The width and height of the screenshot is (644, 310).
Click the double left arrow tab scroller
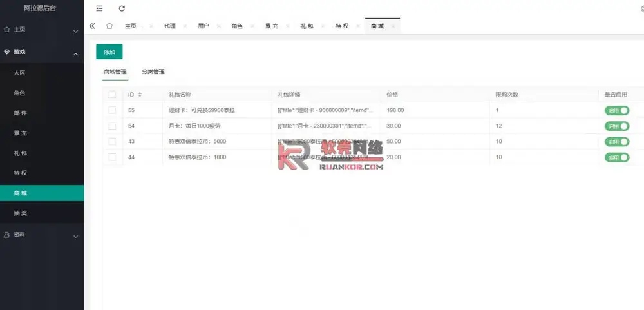(x=92, y=26)
